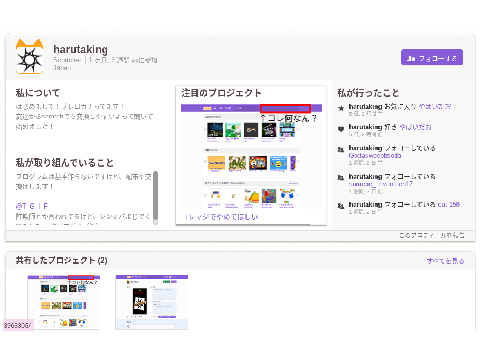This screenshot has height=360, width=480.
Task: Click the 注目のプロジェクト heading
Action: (x=221, y=93)
